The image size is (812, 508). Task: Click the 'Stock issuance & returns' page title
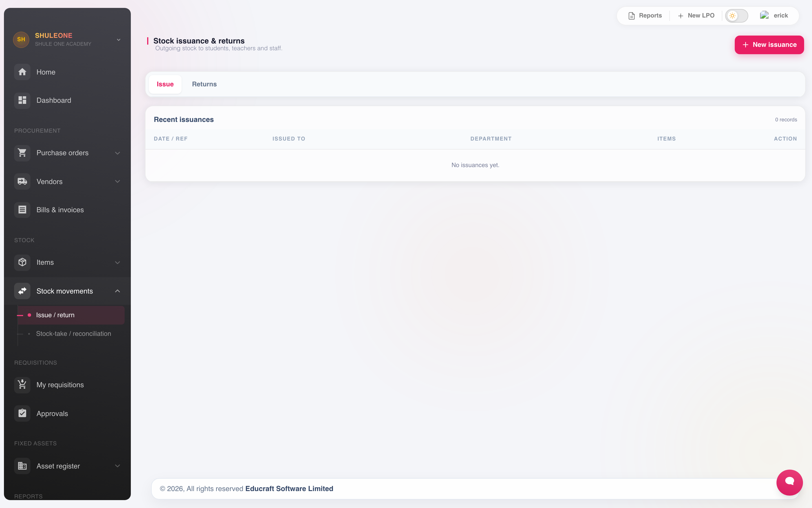(199, 41)
